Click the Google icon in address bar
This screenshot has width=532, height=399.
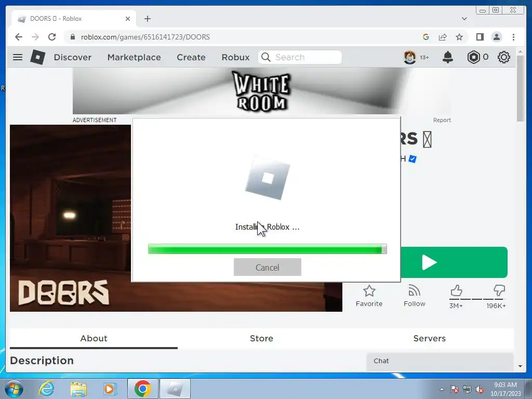click(x=426, y=37)
